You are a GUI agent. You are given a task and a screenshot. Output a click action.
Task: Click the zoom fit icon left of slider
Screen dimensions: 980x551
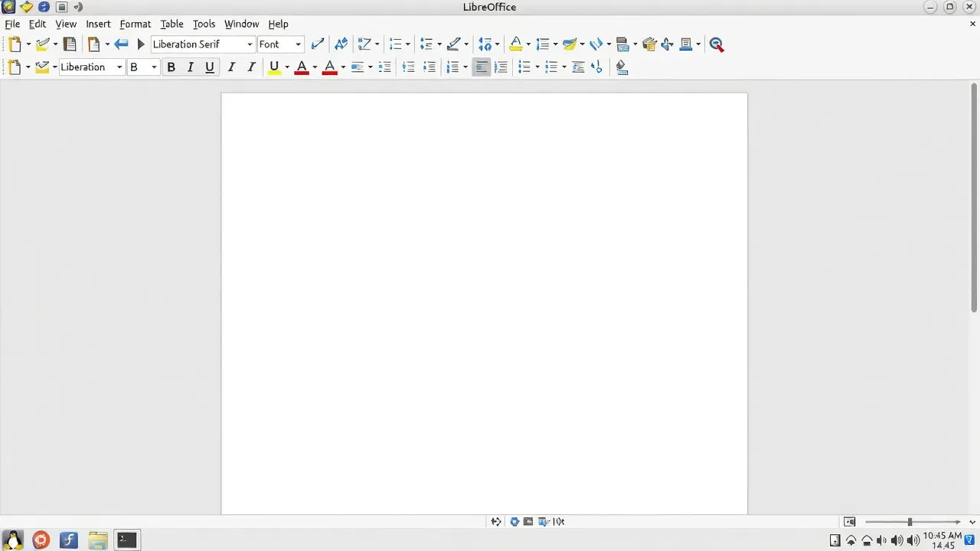tap(849, 522)
